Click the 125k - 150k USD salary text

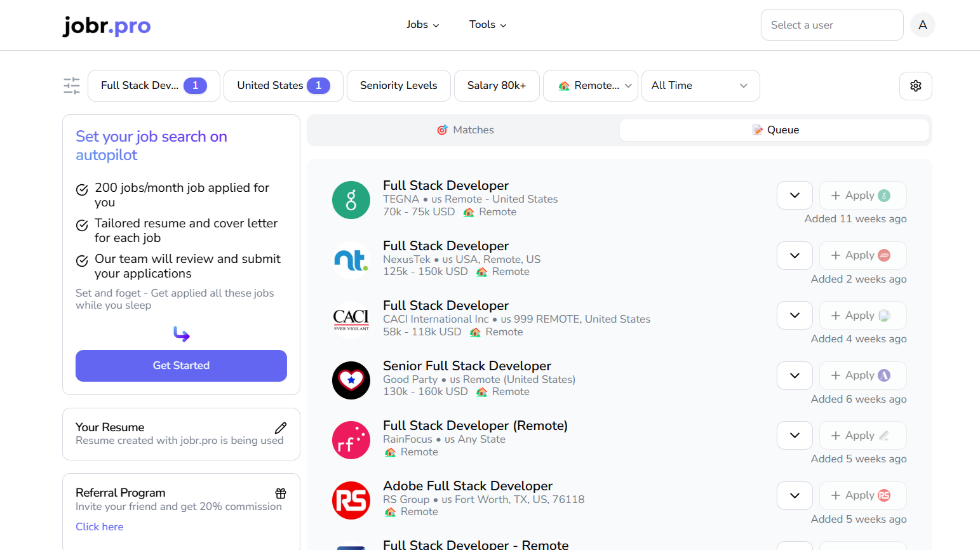pyautogui.click(x=425, y=272)
